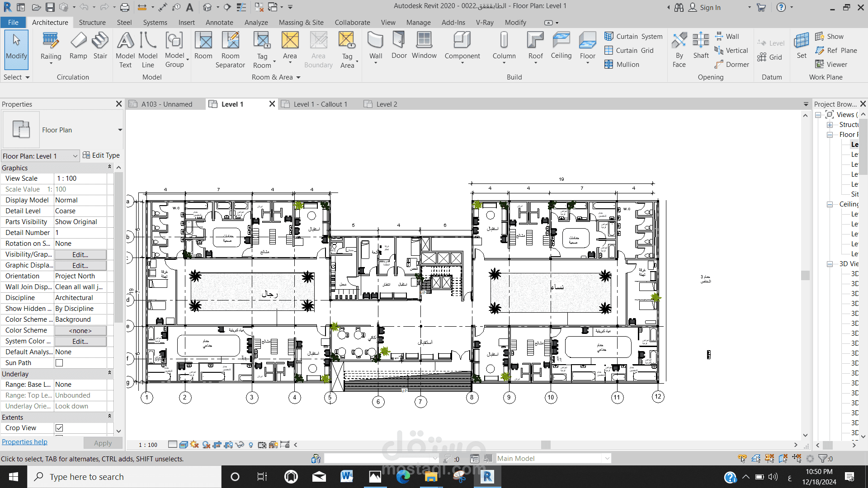Enable the Sun Path checkbox

click(x=59, y=363)
